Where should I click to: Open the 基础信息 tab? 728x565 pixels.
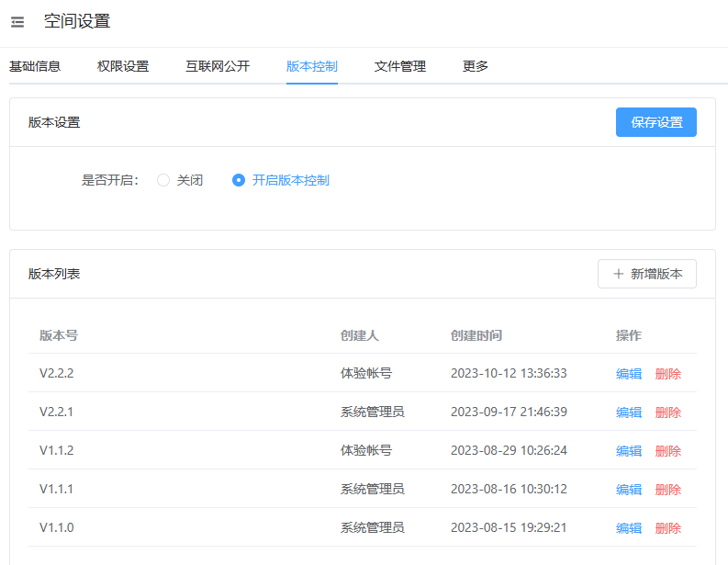[35, 66]
